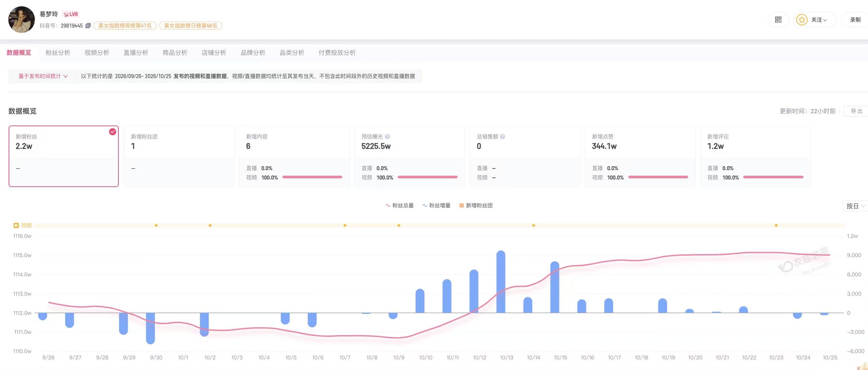Click the 美女指数榜日榜第46名 tag
Screen dimensions: 868x370
[x=191, y=26]
